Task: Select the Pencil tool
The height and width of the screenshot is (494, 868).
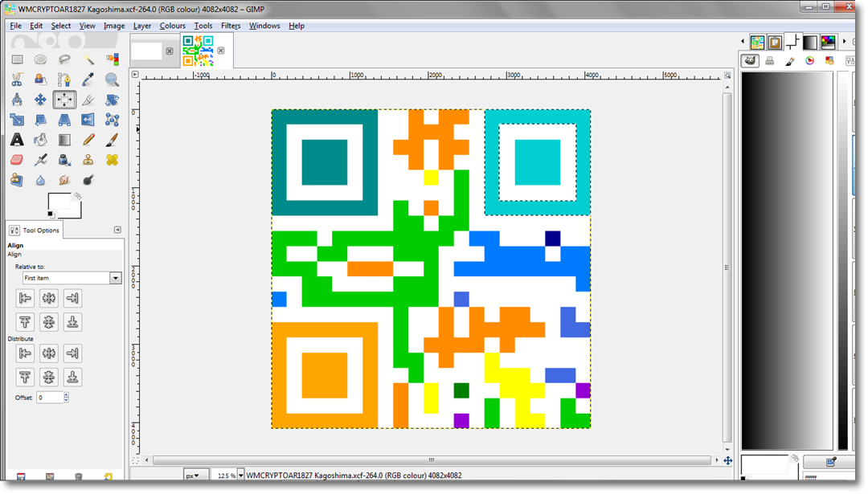Action: pos(88,140)
